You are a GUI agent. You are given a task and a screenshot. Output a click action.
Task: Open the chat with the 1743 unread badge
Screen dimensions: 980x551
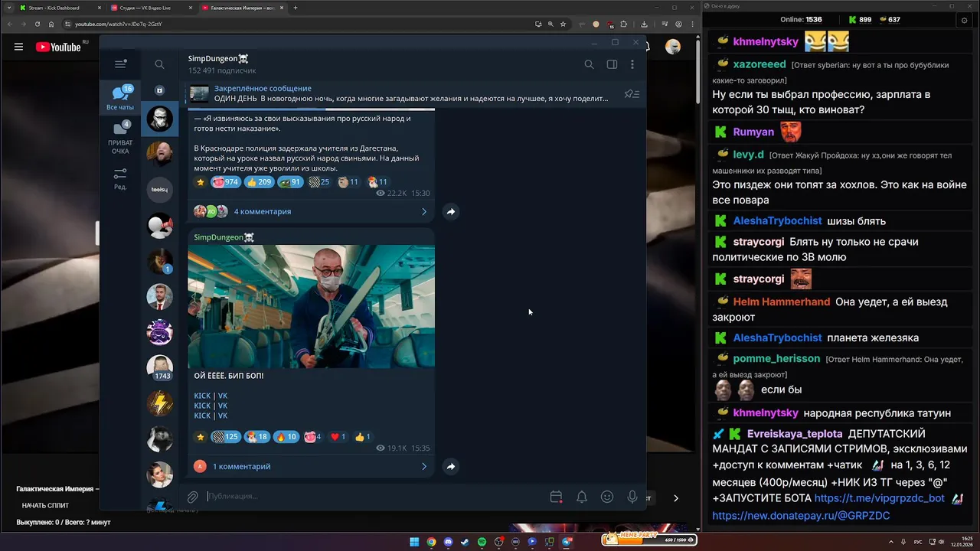[x=159, y=367]
